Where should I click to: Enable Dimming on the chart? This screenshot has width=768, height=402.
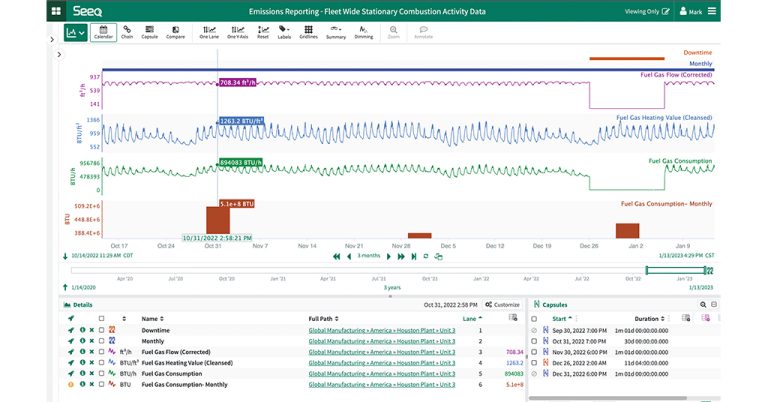click(x=363, y=33)
